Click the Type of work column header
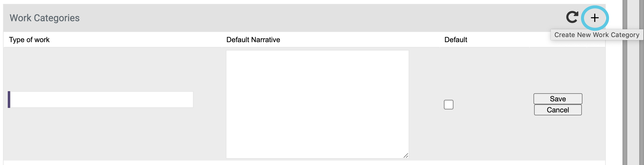This screenshot has height=165, width=644. point(29,40)
